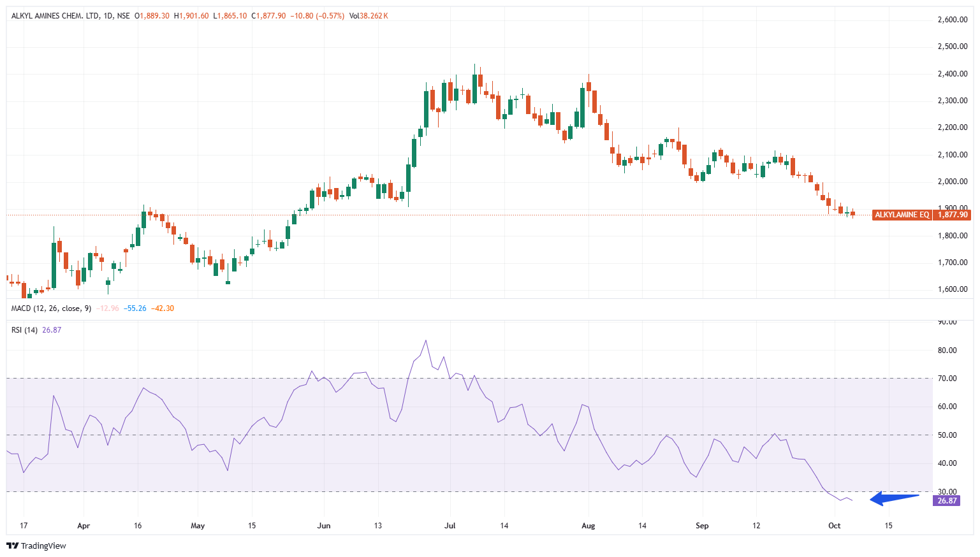The width and height of the screenshot is (980, 557).
Task: Select the MACD (12, 26, close, 9) legend
Action: pos(51,308)
